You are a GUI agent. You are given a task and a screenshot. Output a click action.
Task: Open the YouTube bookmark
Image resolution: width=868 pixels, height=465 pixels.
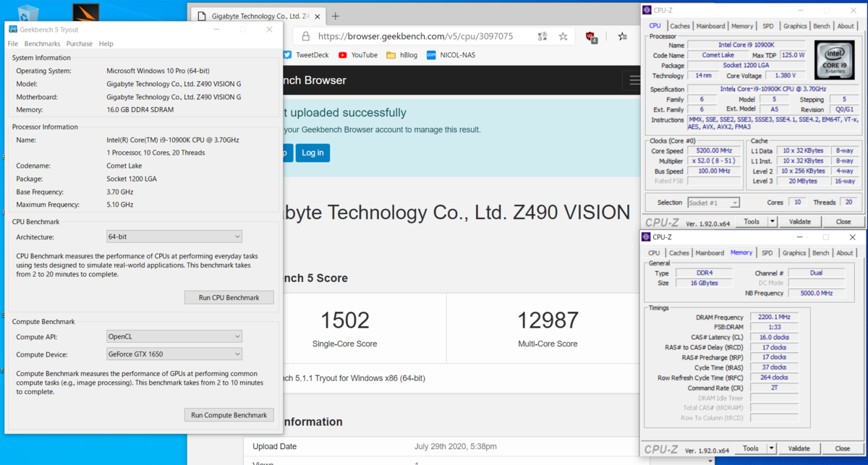coord(358,55)
